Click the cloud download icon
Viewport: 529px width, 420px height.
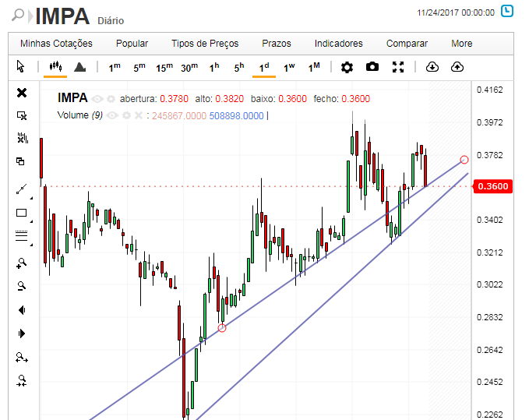coord(432,67)
